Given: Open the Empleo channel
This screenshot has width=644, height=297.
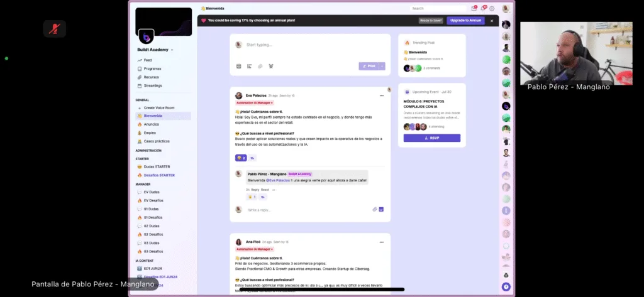Looking at the screenshot, I should [150, 133].
